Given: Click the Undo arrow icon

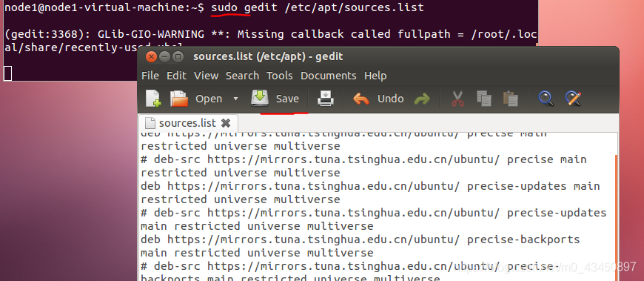Looking at the screenshot, I should tap(361, 99).
